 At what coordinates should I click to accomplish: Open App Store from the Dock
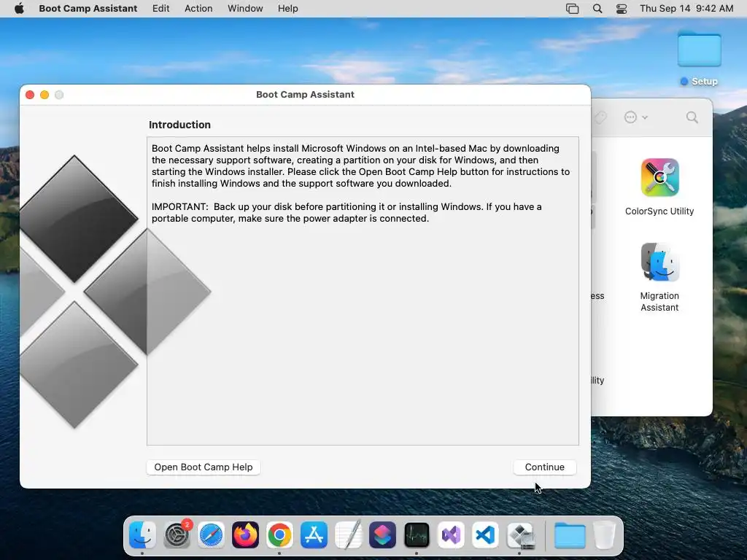pyautogui.click(x=314, y=534)
